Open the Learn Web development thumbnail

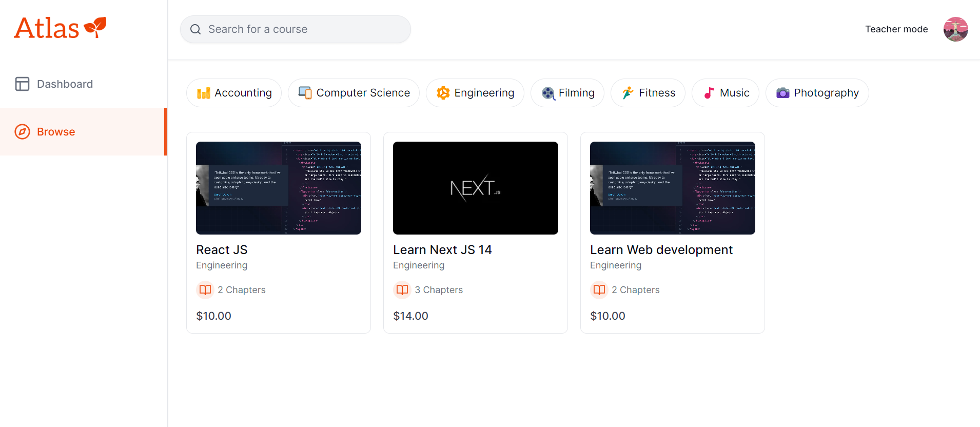coord(673,188)
